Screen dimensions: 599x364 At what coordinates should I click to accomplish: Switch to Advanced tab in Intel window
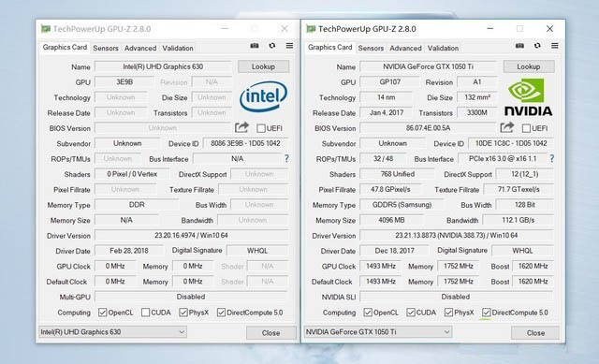click(140, 48)
